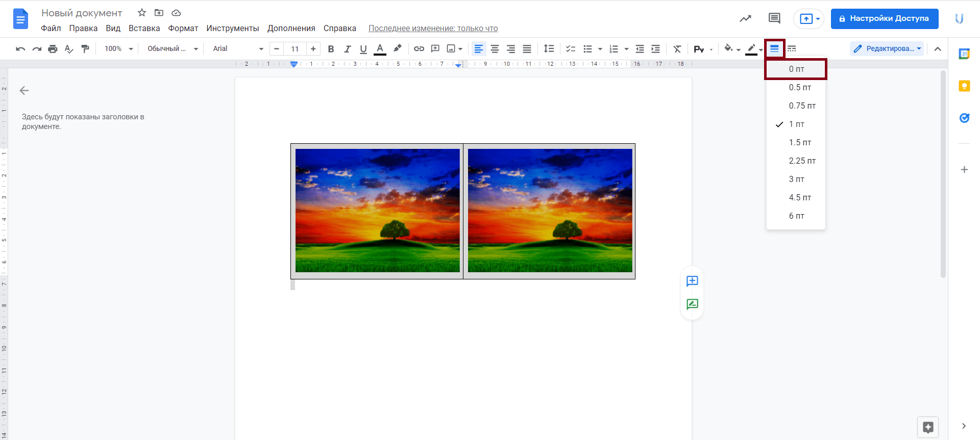Image resolution: width=980 pixels, height=440 pixels.
Task: Click the border dash style icon
Action: pyautogui.click(x=792, y=49)
